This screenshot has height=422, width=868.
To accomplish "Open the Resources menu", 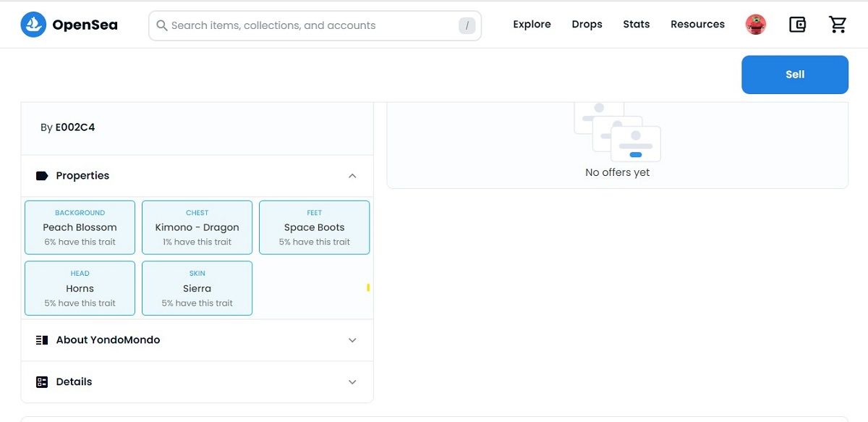I will [697, 25].
